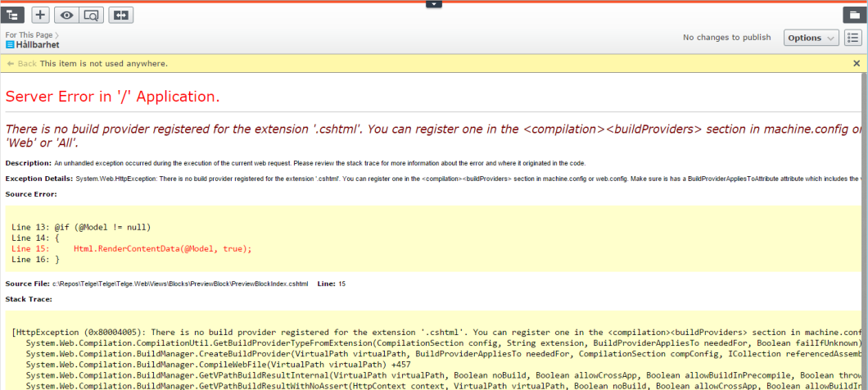Image resolution: width=868 pixels, height=390 pixels.
Task: Expand the top global menu pull-down arrow
Action: coord(434,4)
